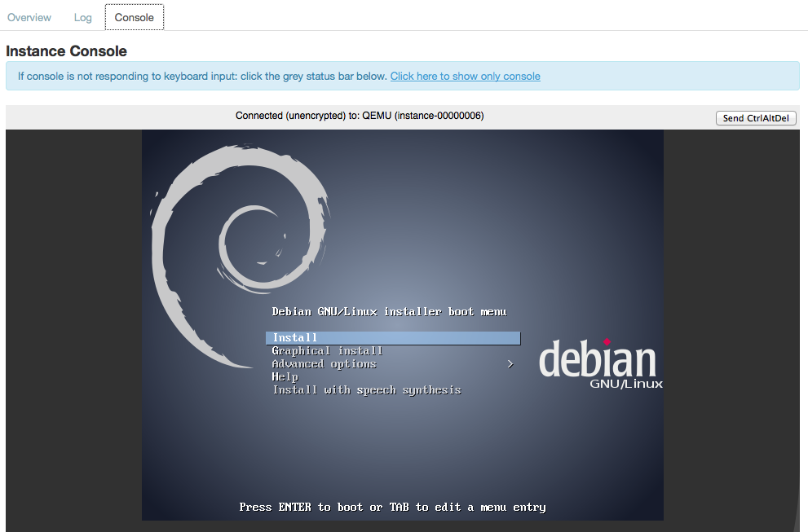Open Advanced options in boot menu
The height and width of the screenshot is (532, 808).
(325, 364)
